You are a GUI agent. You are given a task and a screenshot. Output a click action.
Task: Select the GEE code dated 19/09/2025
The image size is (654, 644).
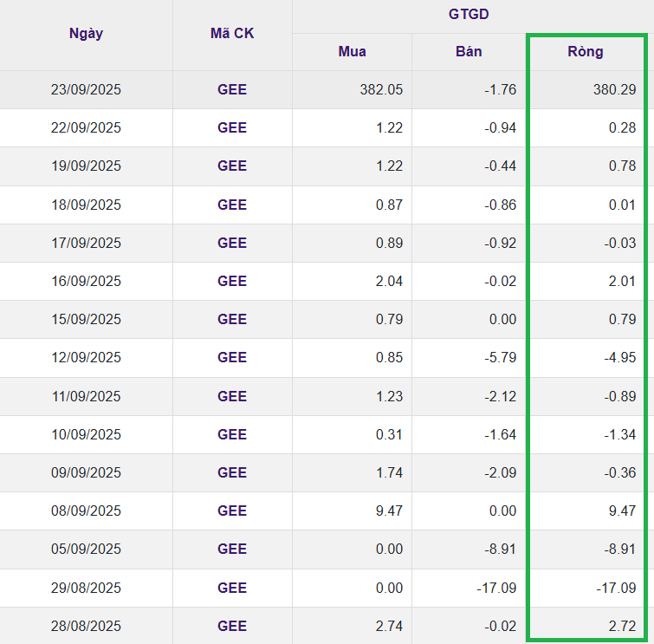[x=232, y=166]
